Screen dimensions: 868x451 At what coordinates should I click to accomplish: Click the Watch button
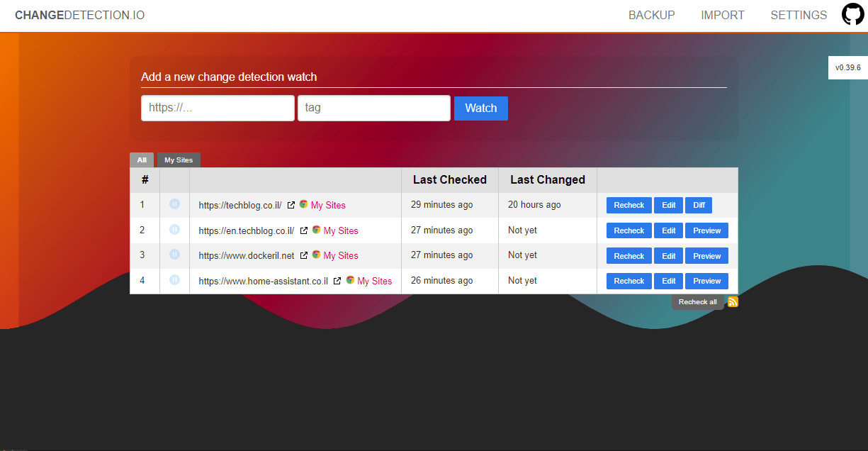[480, 108]
